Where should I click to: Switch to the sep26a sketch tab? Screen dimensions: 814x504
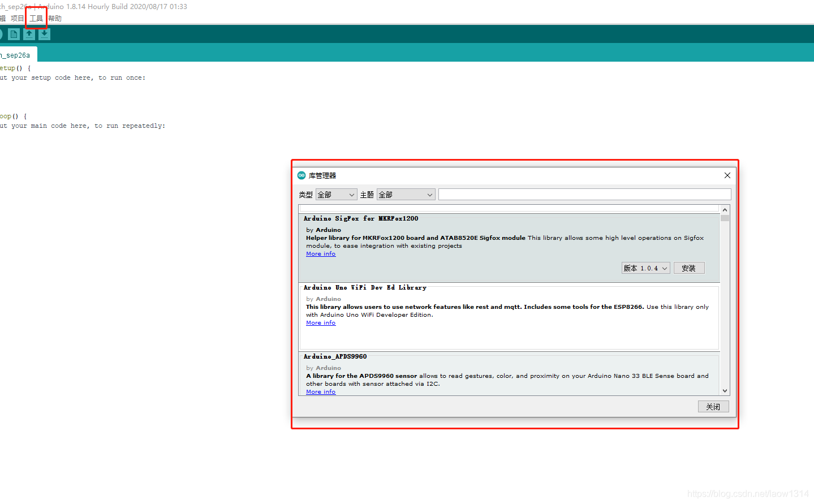pos(17,55)
